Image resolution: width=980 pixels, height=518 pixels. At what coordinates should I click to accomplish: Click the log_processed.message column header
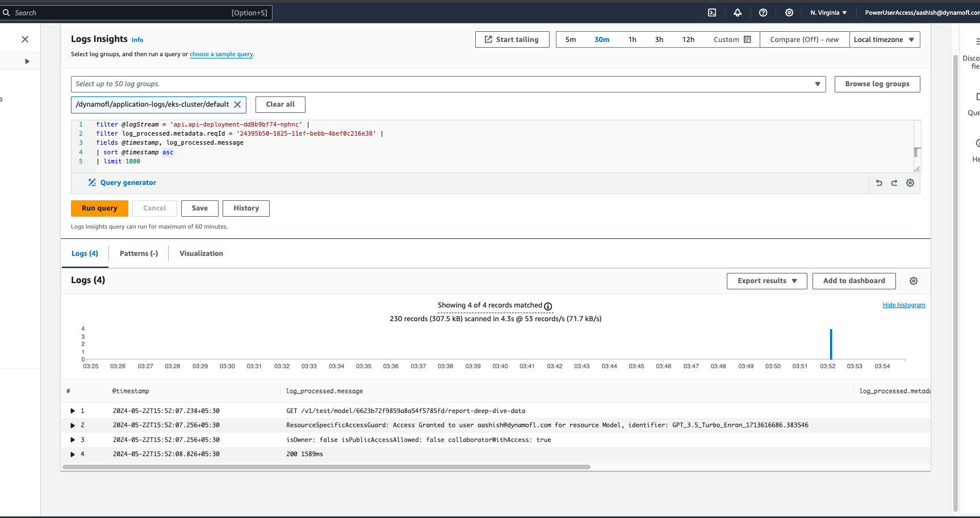tap(324, 391)
